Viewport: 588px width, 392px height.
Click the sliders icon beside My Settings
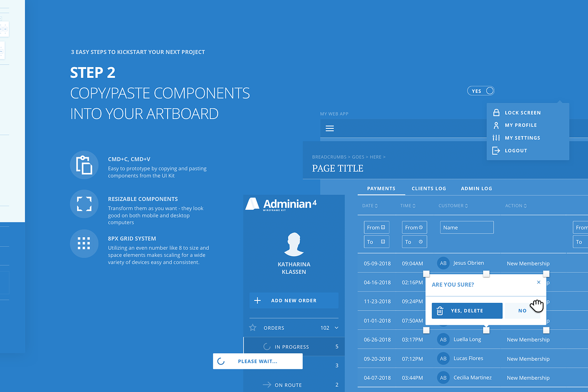496,138
